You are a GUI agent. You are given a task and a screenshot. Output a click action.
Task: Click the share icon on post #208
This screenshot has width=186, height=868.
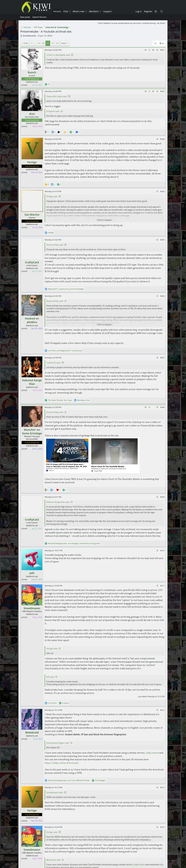point(157,407)
